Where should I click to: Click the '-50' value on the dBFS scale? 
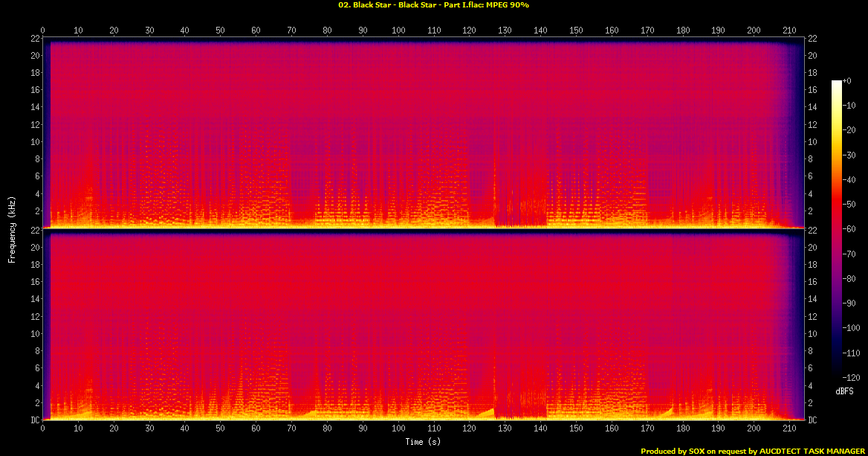coord(849,205)
